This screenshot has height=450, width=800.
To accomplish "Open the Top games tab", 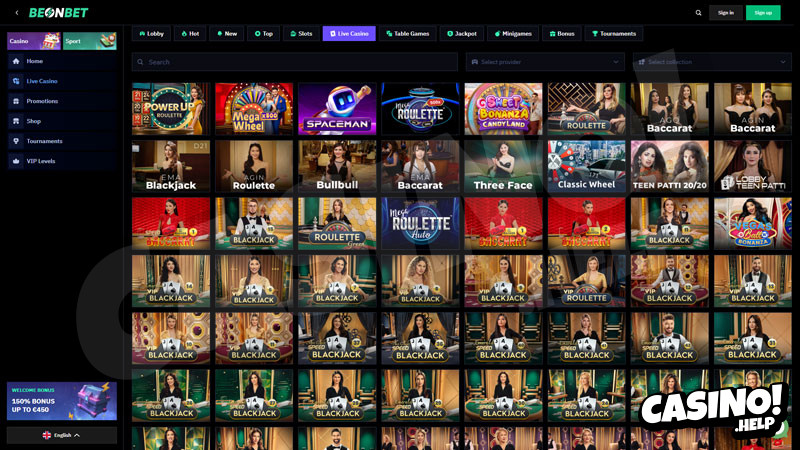I will [264, 34].
